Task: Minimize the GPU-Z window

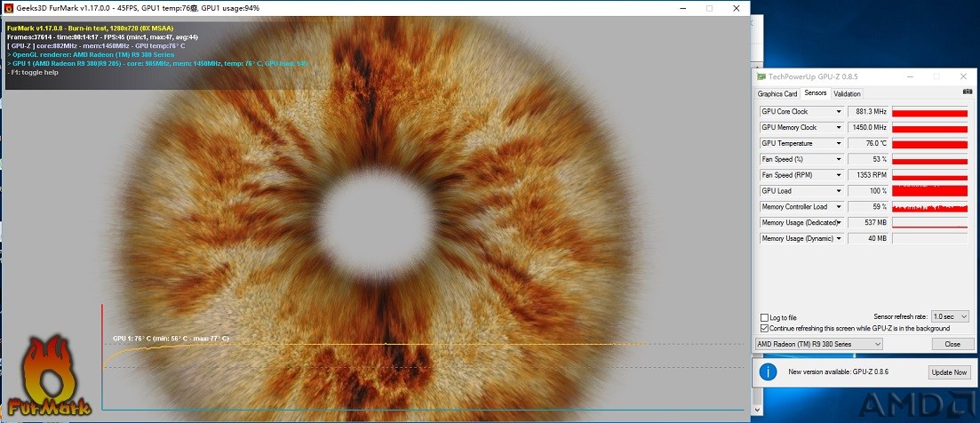Action: [910, 76]
